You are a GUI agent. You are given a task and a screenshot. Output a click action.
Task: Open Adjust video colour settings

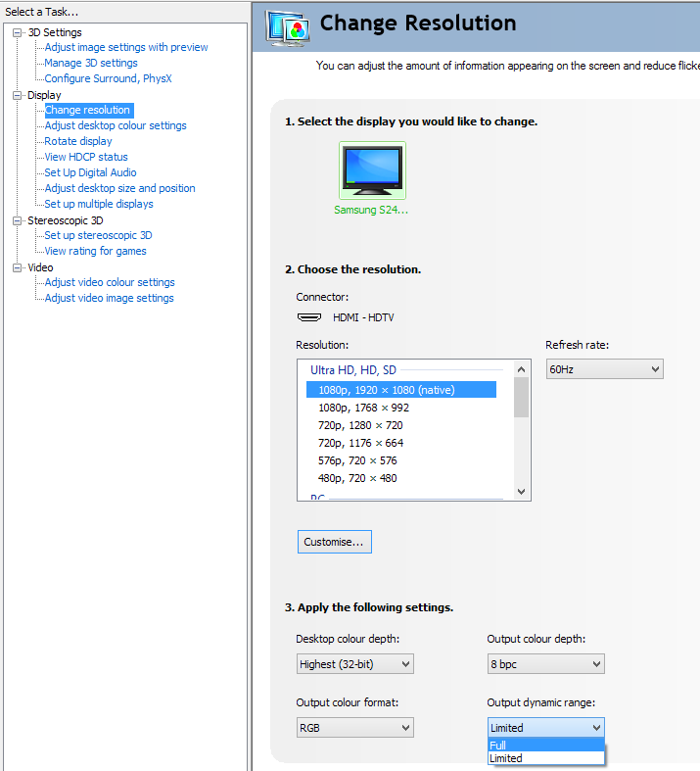[x=110, y=282]
